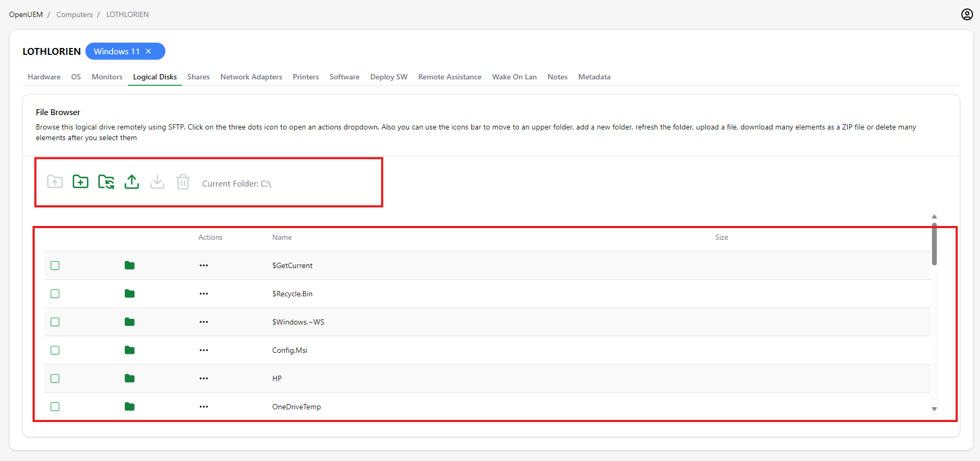Switch to the Shares tab
980x461 pixels.
198,77
